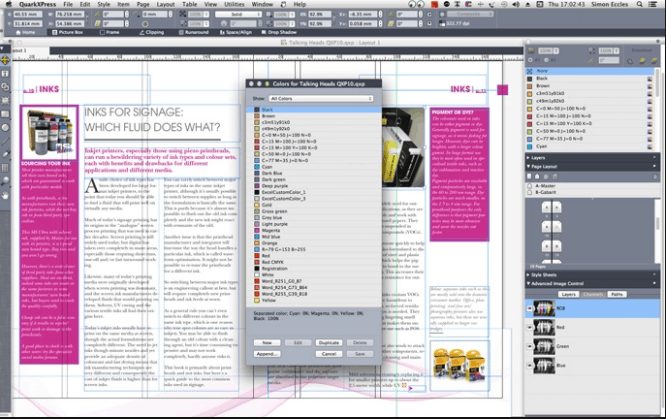This screenshot has width=666, height=419.
Task: Toggle visibility of the Red channel
Action: (530, 327)
